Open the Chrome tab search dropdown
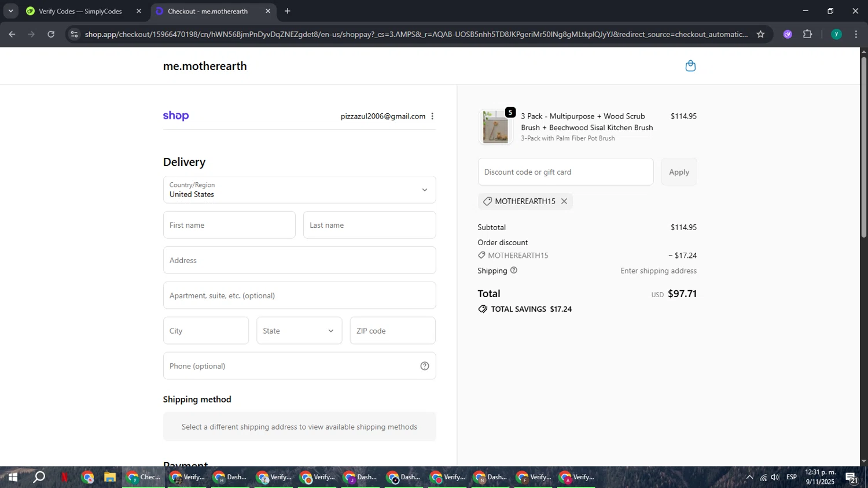 point(10,11)
